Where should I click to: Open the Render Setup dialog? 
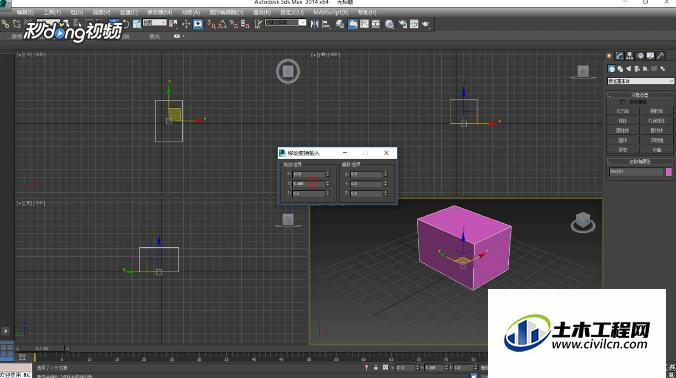coord(403,24)
